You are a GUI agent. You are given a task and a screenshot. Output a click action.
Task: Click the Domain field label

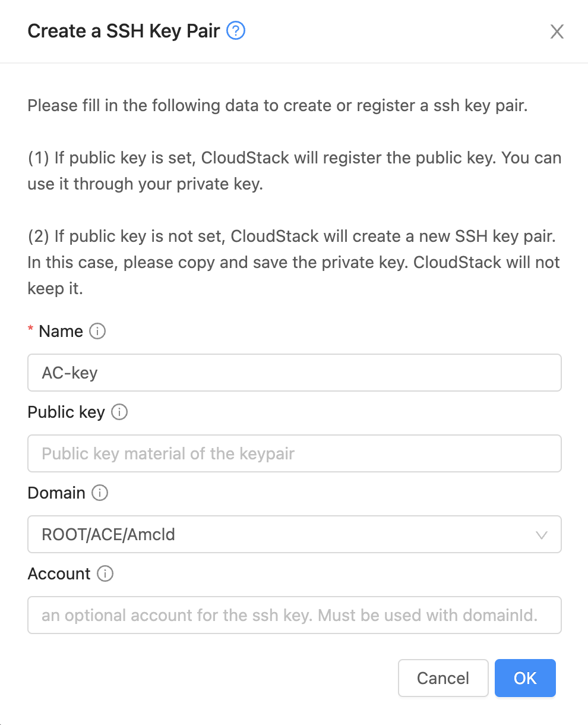point(56,493)
